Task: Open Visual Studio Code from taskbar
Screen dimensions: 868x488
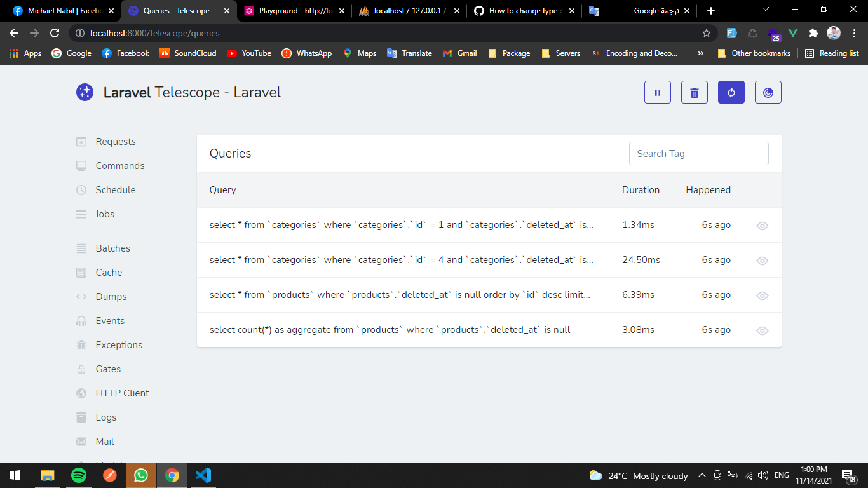Action: click(x=203, y=475)
